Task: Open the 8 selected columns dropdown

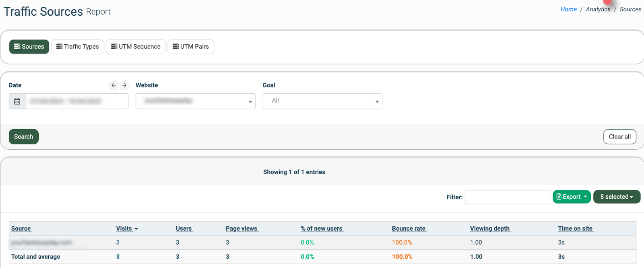Action: click(617, 197)
